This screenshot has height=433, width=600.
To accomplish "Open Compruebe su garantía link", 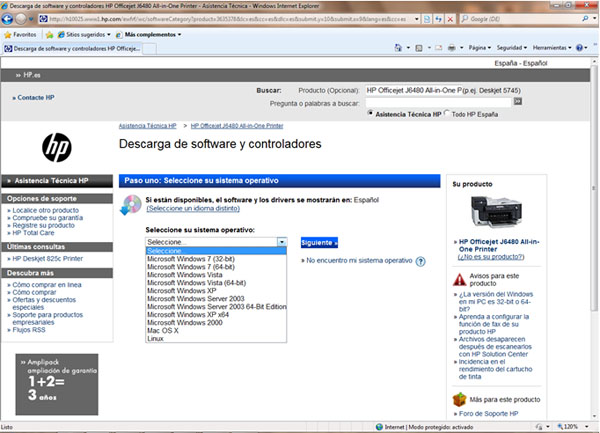I will [x=47, y=218].
